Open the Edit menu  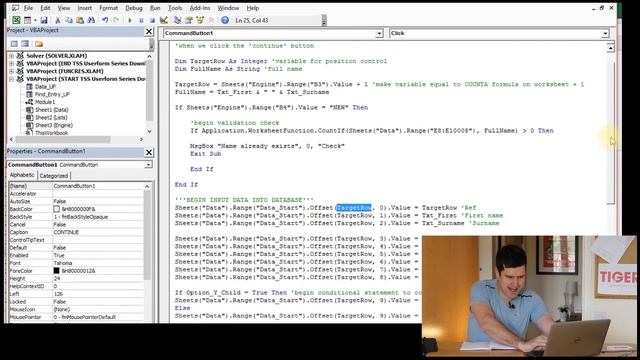coord(45,8)
